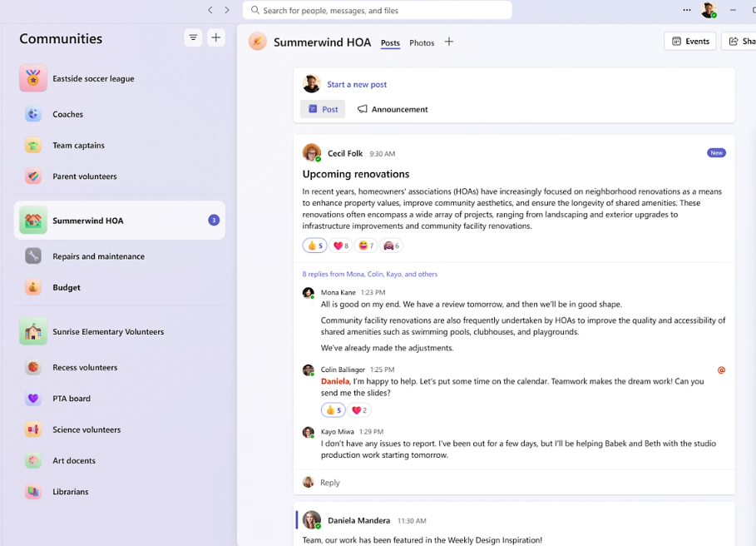Click the @ mention icon on Colin's reply

[x=721, y=370]
